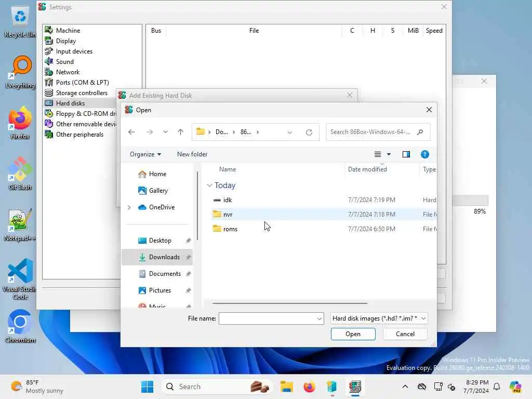Open Notepad++ desktop shortcut
Image resolution: width=532 pixels, height=399 pixels.
20,225
